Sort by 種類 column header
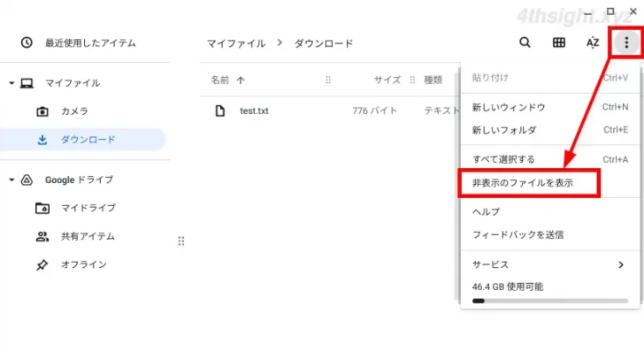This screenshot has width=644, height=352. 433,80
